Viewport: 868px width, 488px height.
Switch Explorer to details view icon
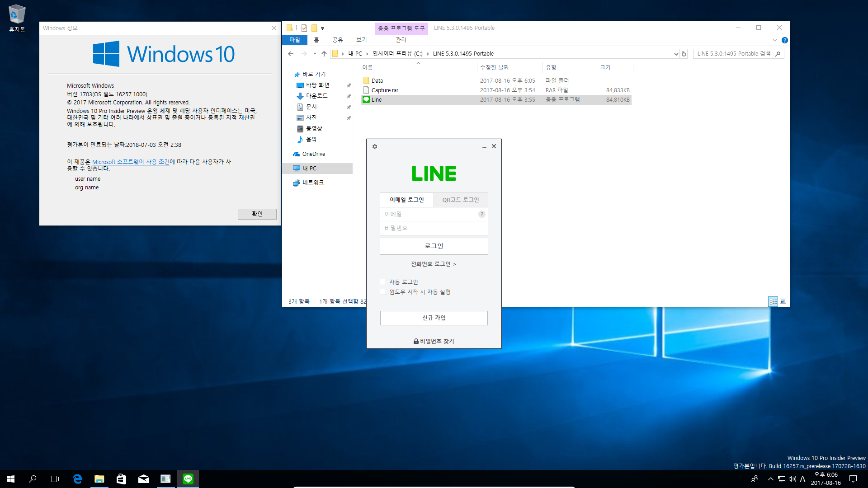pyautogui.click(x=773, y=301)
